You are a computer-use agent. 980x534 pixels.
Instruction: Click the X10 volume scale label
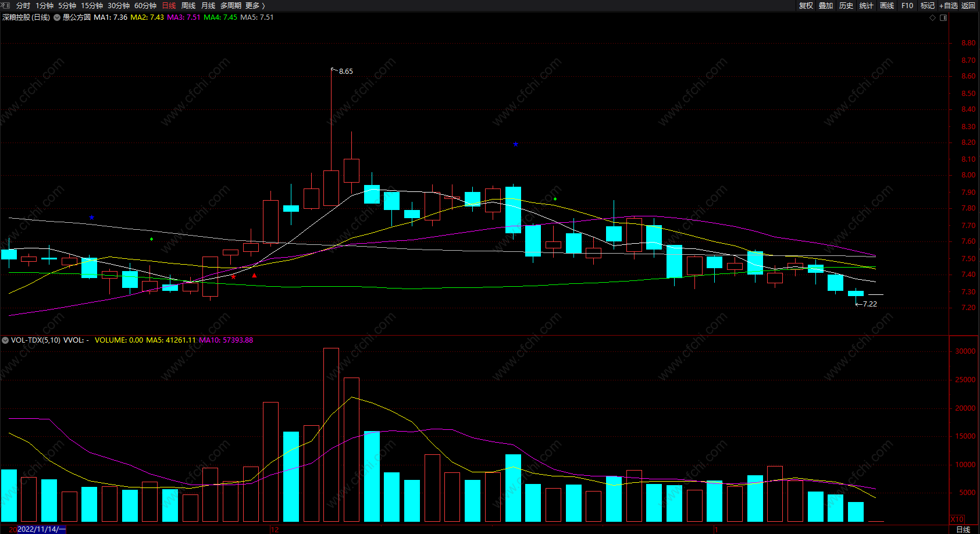(x=957, y=519)
